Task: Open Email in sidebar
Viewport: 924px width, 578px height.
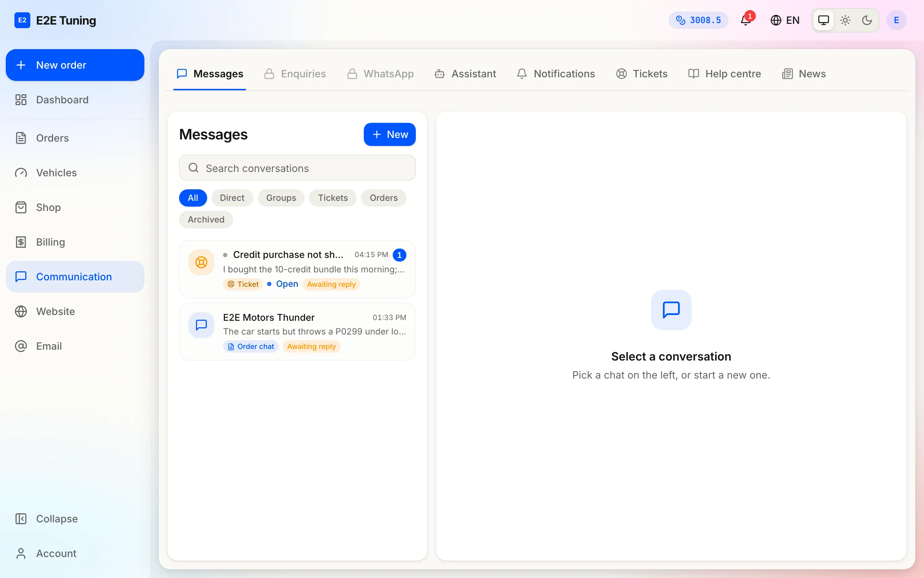Action: coord(75,346)
